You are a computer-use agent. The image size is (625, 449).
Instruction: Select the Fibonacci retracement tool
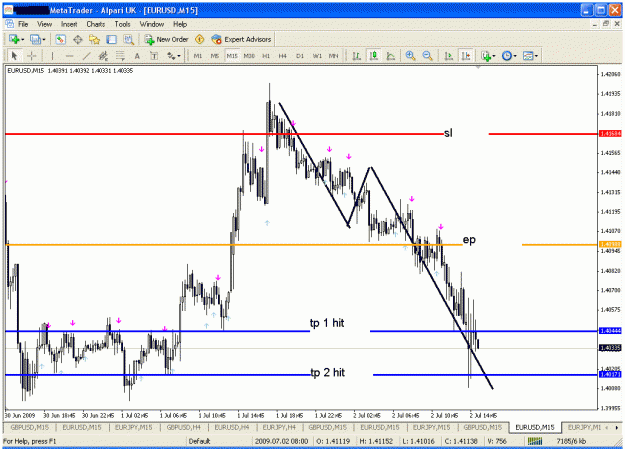pyautogui.click(x=120, y=56)
